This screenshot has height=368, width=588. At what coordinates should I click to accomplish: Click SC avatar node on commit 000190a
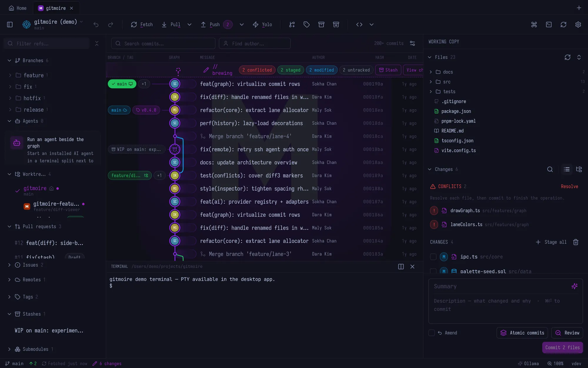175,84
